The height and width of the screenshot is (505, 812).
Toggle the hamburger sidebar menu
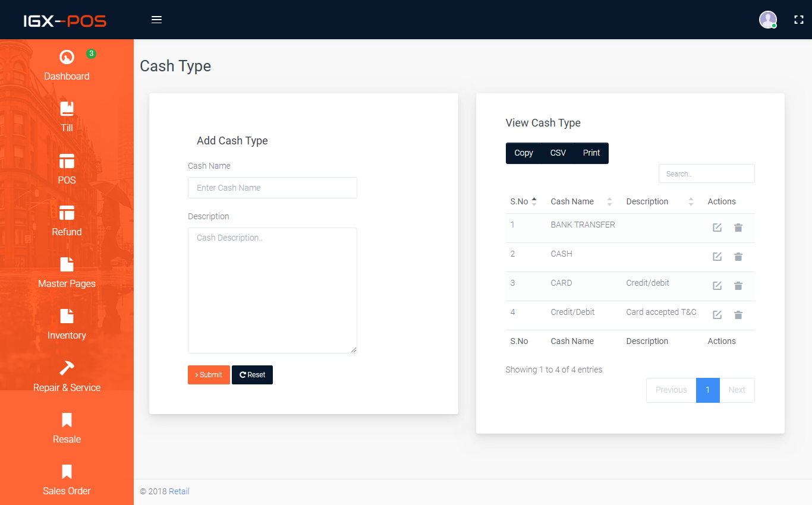coord(156,20)
